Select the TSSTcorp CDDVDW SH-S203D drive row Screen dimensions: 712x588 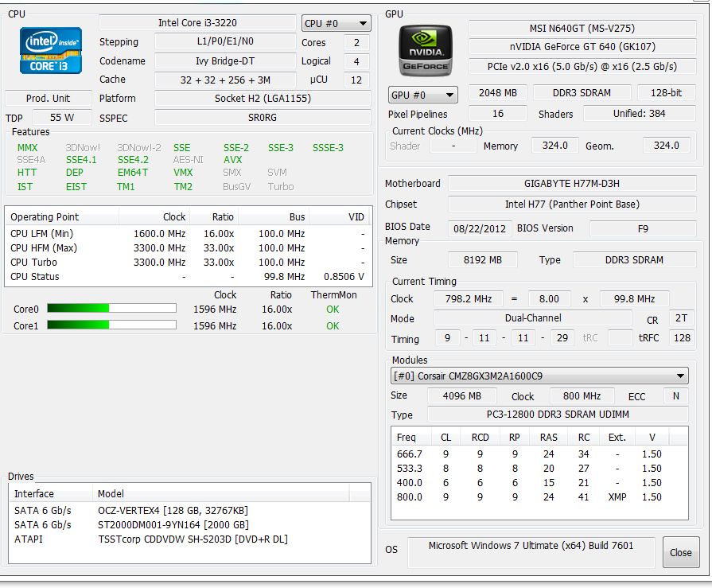click(x=190, y=539)
